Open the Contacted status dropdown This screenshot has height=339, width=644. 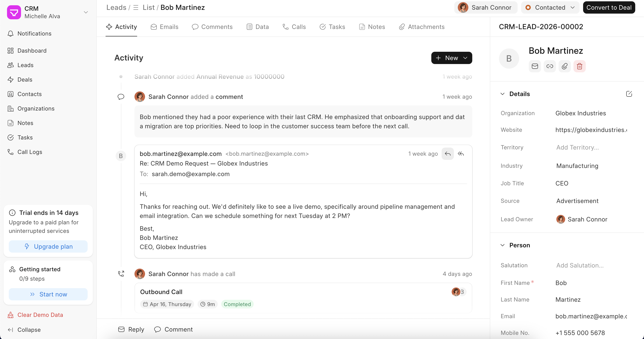[550, 7]
